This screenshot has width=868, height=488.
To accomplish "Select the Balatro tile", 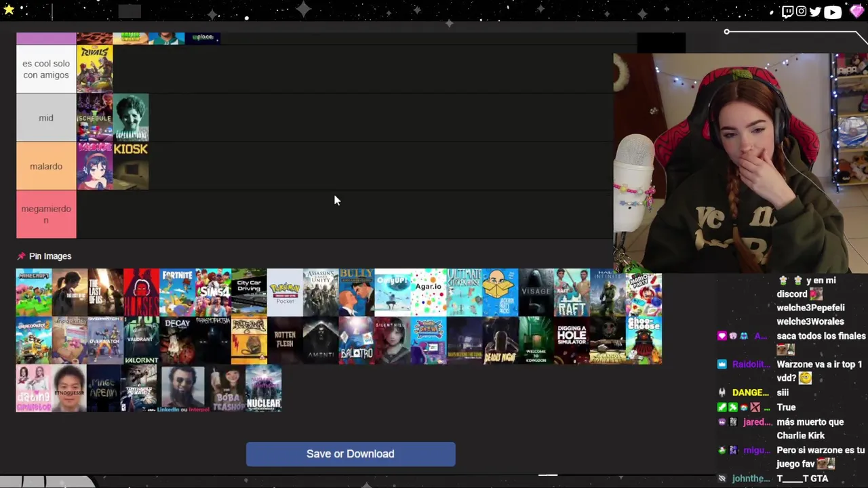I will pos(357,340).
